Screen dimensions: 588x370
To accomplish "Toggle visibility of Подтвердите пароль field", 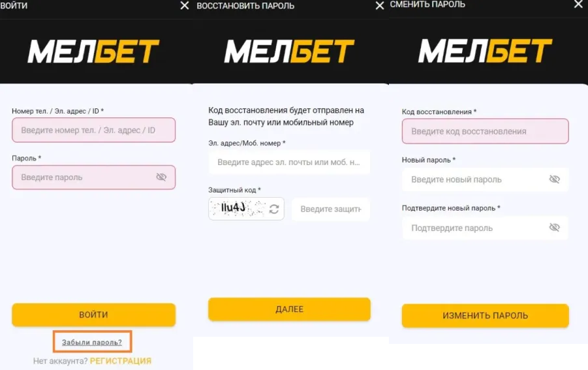I will (555, 228).
